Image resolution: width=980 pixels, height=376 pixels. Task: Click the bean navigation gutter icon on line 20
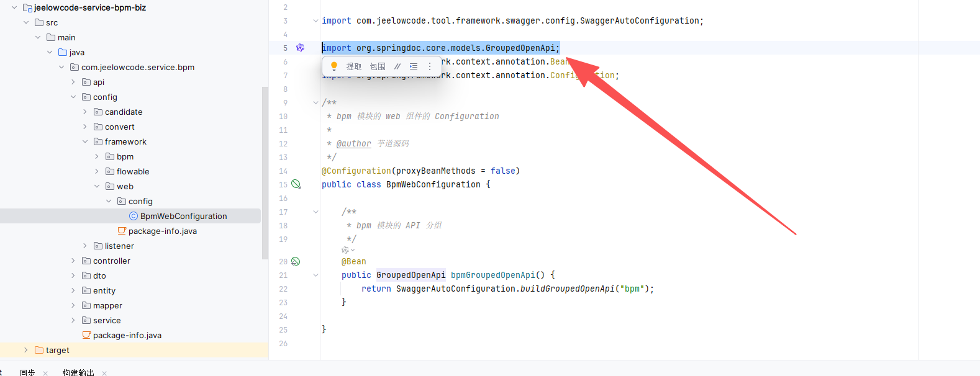tap(296, 261)
